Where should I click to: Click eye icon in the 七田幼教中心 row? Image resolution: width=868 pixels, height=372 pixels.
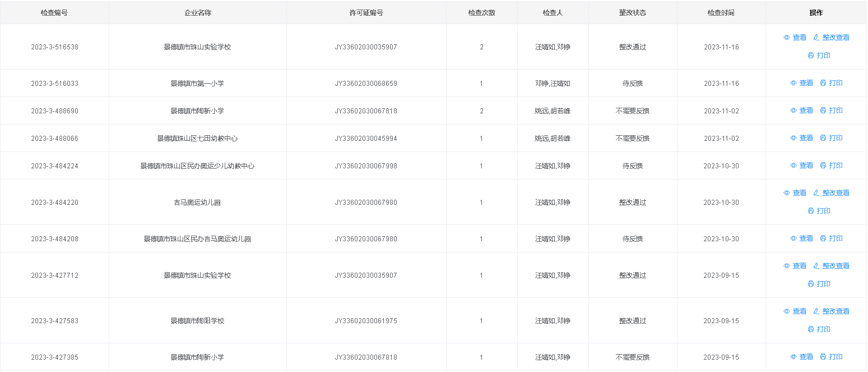[793, 138]
